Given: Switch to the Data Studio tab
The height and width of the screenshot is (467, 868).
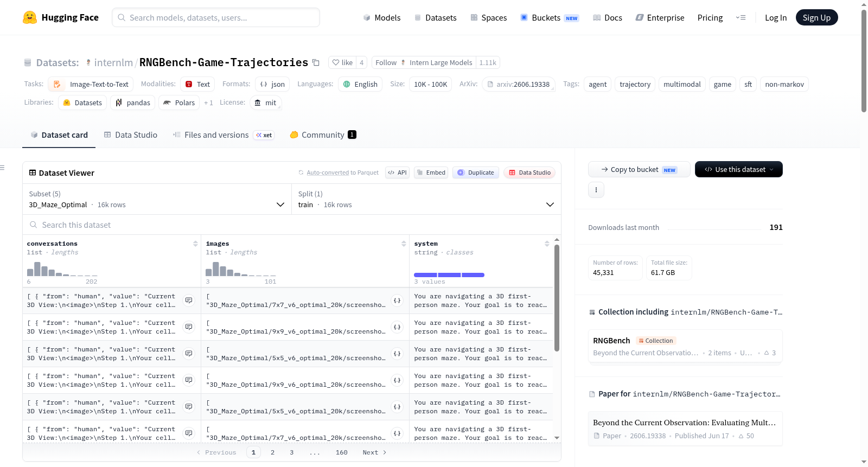Looking at the screenshot, I should [x=131, y=135].
